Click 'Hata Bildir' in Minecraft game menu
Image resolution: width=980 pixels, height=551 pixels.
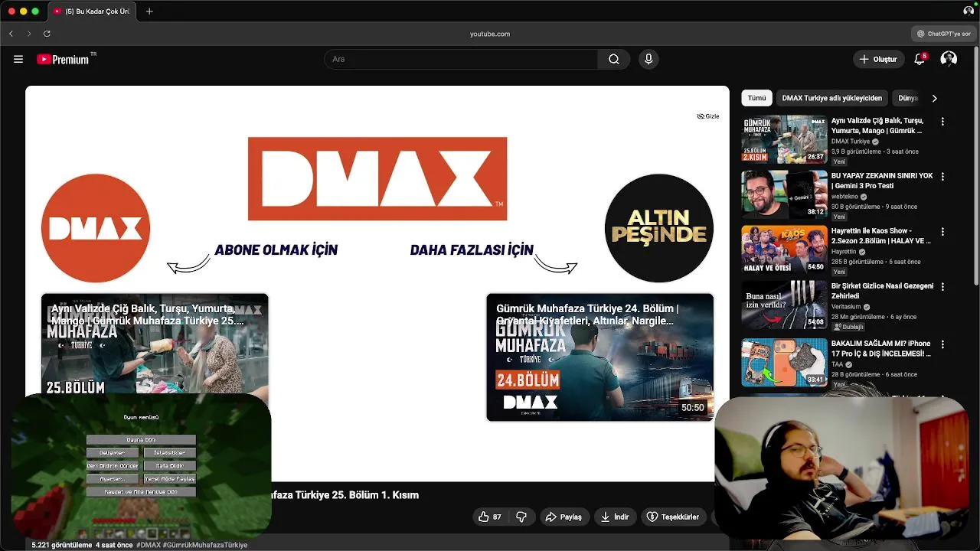tap(169, 466)
